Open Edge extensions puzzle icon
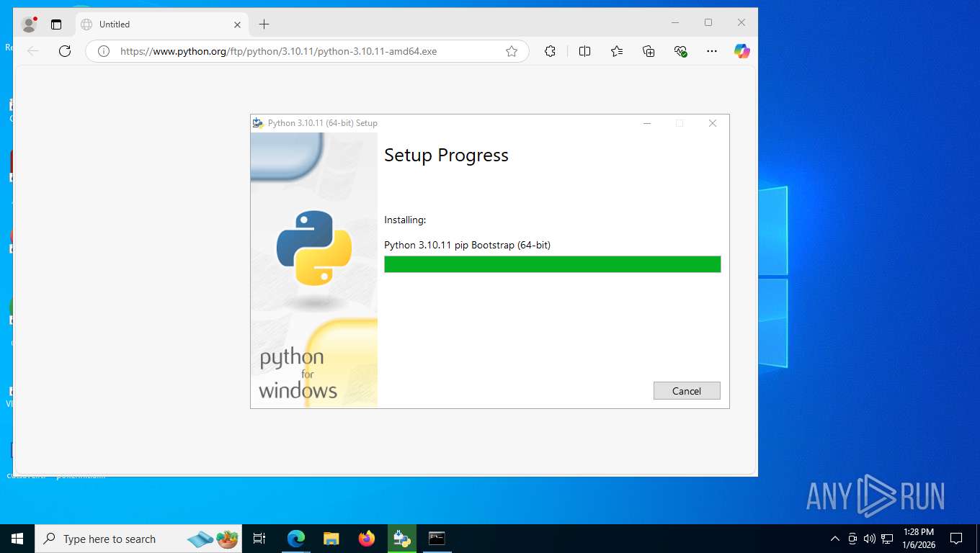This screenshot has width=980, height=553. 550,51
